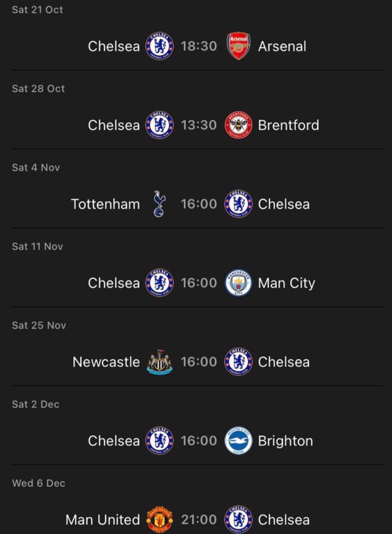This screenshot has width=392, height=534.
Task: Open the 13:30 Brentford match time
Action: 199,125
